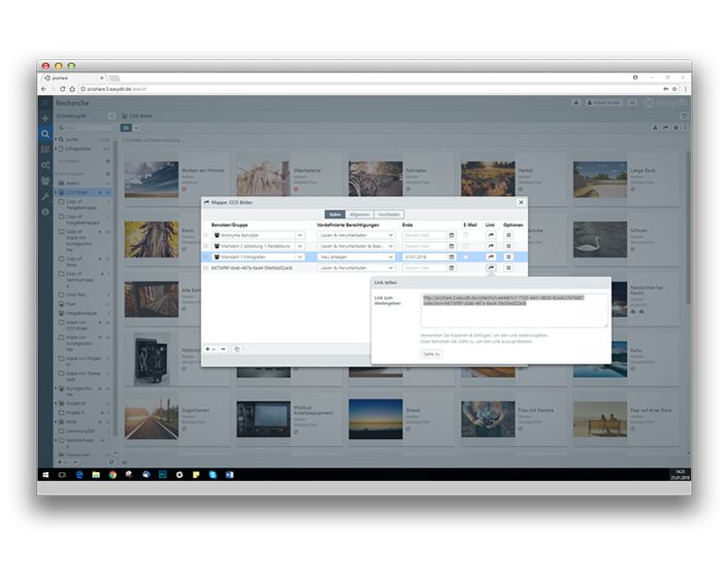Open options menu for Anonyme Benutzer row
Image resolution: width=728 pixels, height=579 pixels.
point(509,235)
